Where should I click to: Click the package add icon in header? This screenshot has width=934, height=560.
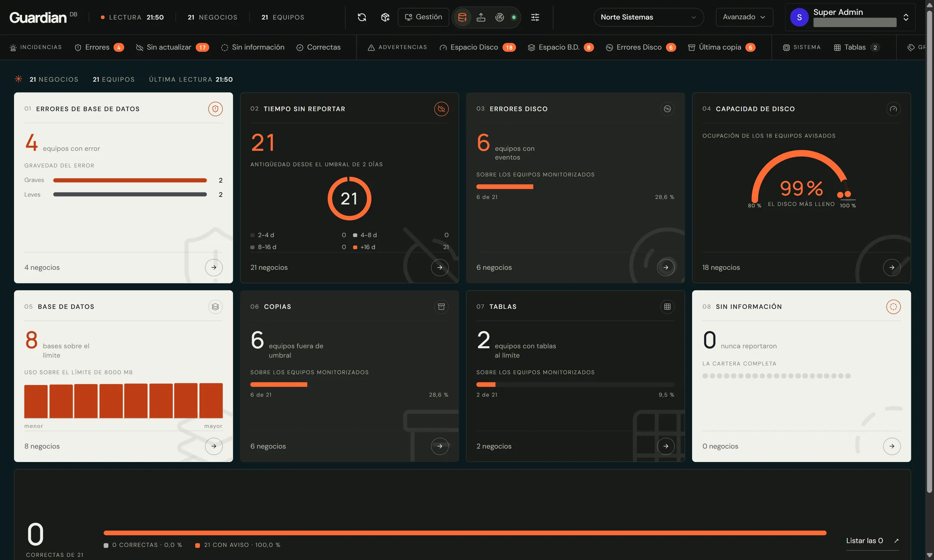coord(385,17)
